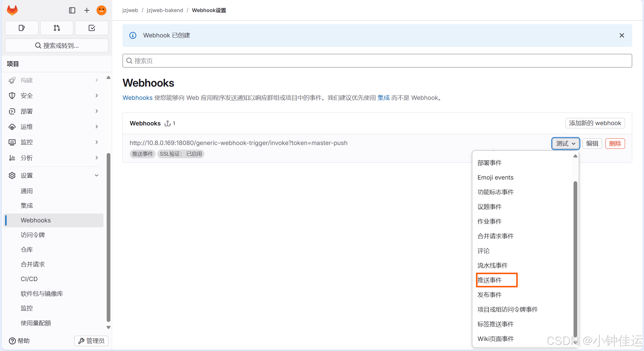Screen dimensions: 644x351
Task: Choose 评论 from test menu
Action: click(x=523, y=251)
